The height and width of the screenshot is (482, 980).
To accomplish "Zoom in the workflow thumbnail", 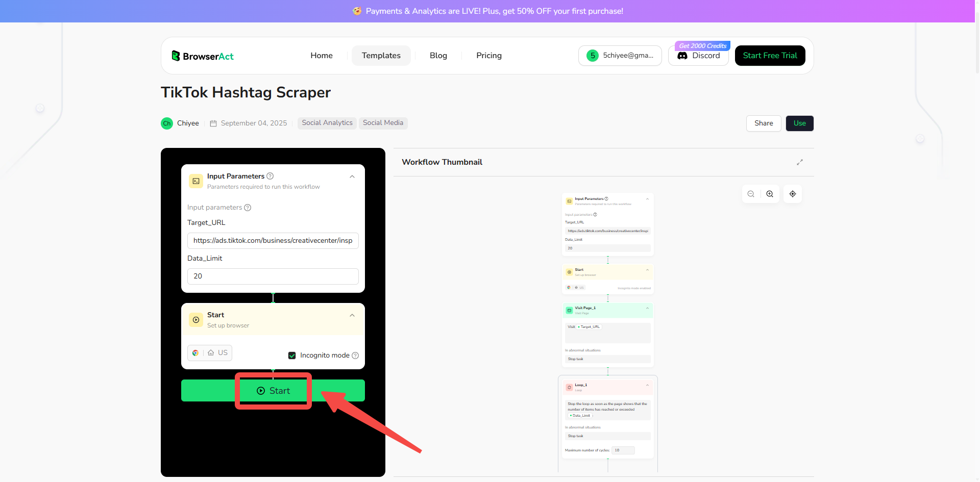I will coord(770,194).
